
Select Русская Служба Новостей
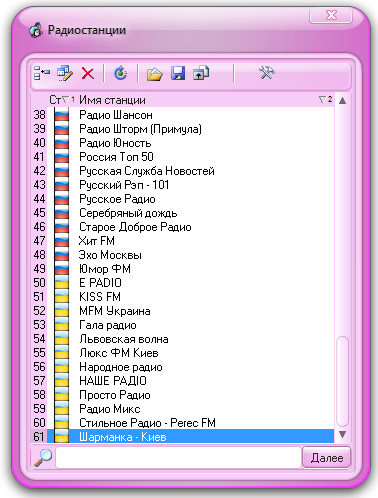pyautogui.click(x=147, y=171)
